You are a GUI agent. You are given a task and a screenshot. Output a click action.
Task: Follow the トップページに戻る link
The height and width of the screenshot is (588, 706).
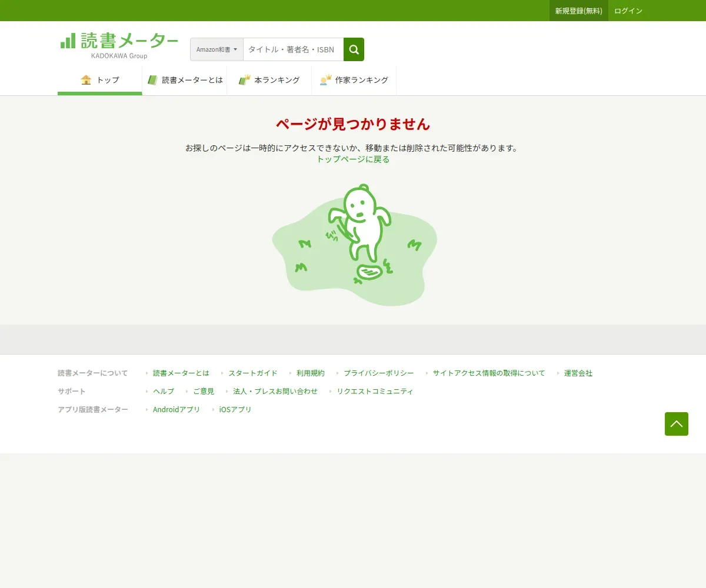[353, 159]
